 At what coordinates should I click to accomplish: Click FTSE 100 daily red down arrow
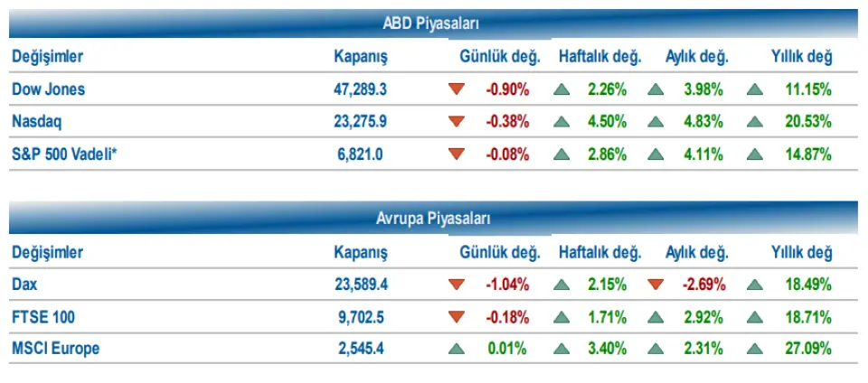click(x=457, y=316)
